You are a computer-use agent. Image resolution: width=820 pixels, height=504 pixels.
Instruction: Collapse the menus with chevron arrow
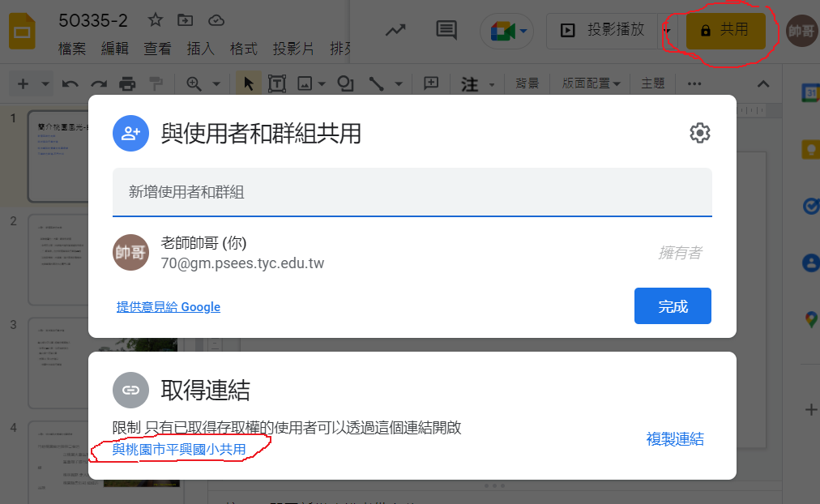click(762, 83)
